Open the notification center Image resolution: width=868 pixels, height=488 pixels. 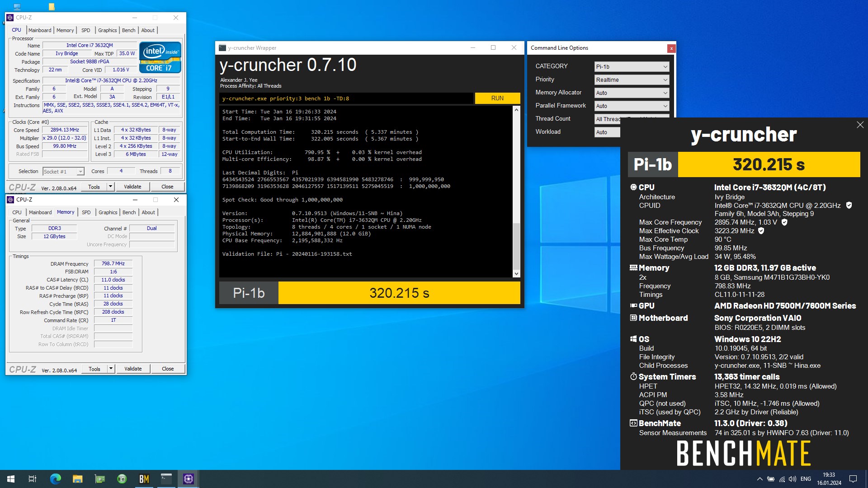coord(853,479)
